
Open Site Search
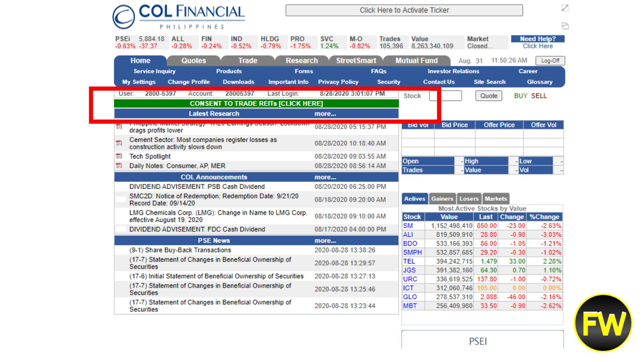(489, 82)
